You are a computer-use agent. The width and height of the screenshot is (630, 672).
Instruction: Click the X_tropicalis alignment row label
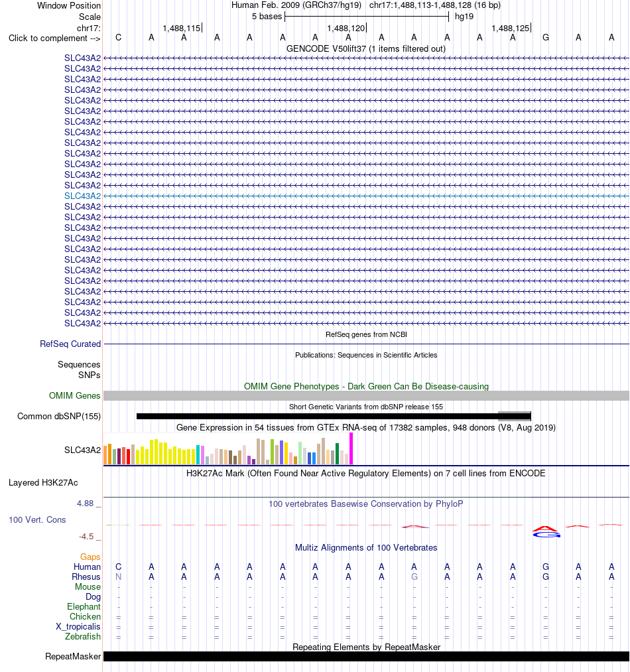[x=78, y=627]
